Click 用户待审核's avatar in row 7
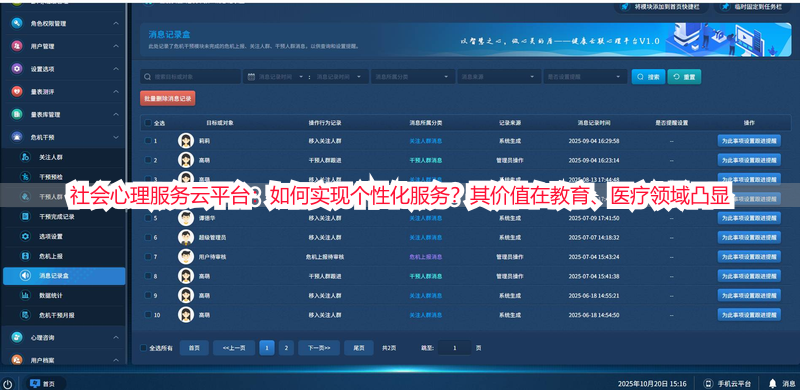Viewport: 800px width, 390px height. pyautogui.click(x=186, y=257)
